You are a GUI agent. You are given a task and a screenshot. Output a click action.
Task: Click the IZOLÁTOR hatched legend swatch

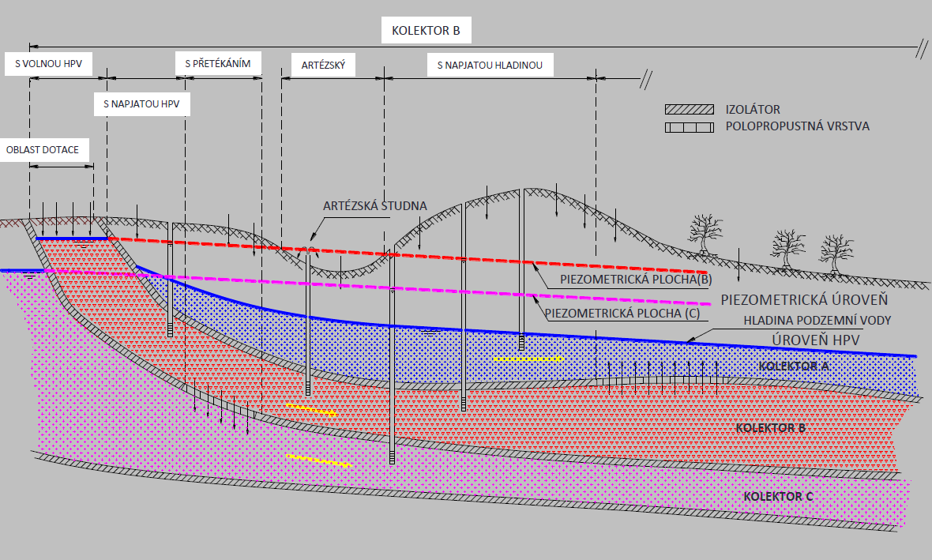[x=690, y=110]
